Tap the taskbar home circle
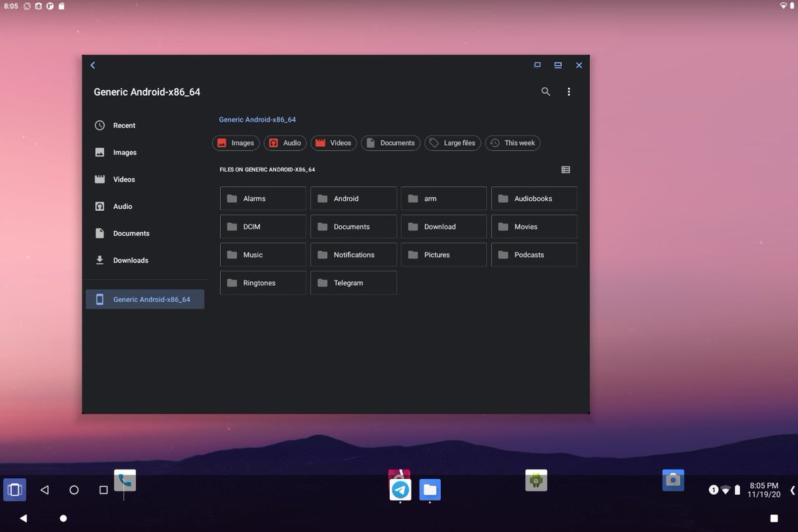The image size is (798, 532). [74, 490]
